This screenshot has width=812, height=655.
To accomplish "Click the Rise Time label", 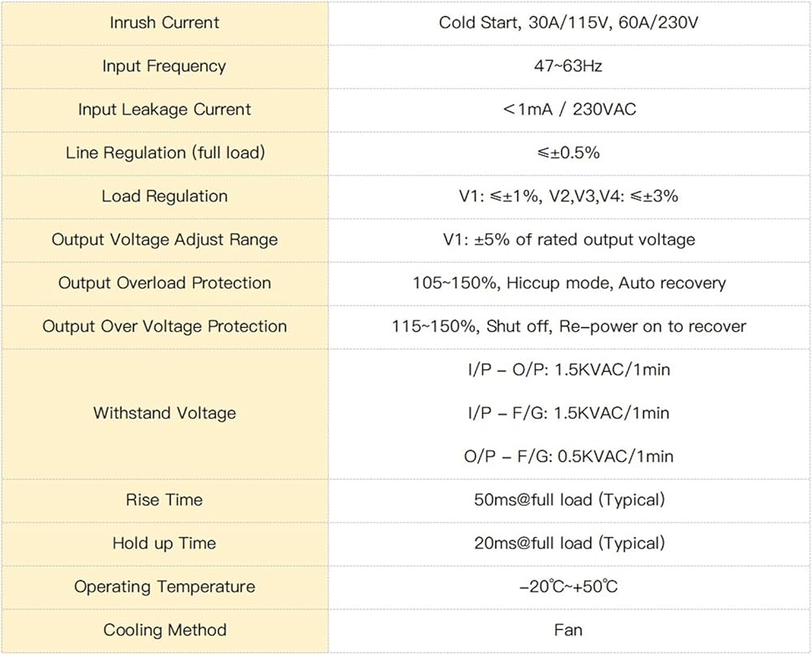I will pos(164,500).
